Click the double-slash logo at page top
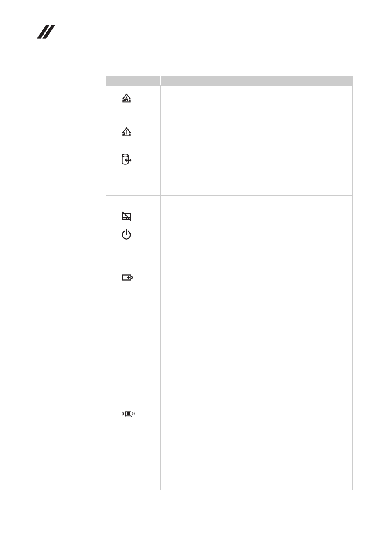This screenshot has height=555, width=392. point(46,32)
